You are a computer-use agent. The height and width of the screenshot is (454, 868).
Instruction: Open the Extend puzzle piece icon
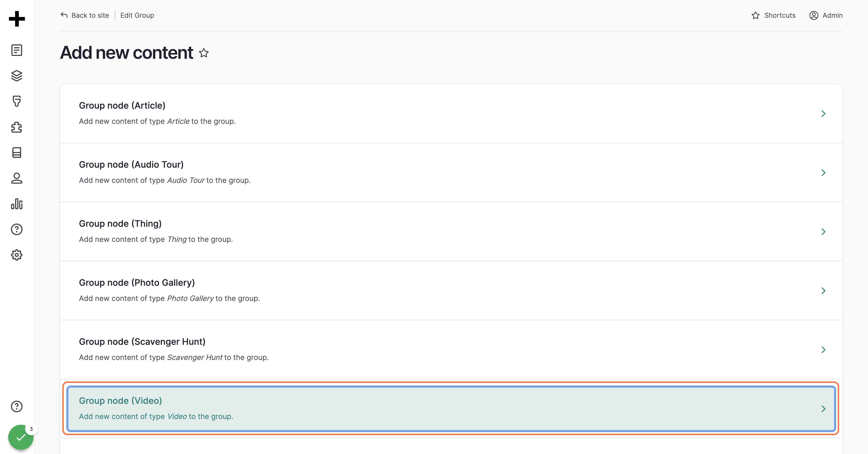click(17, 127)
